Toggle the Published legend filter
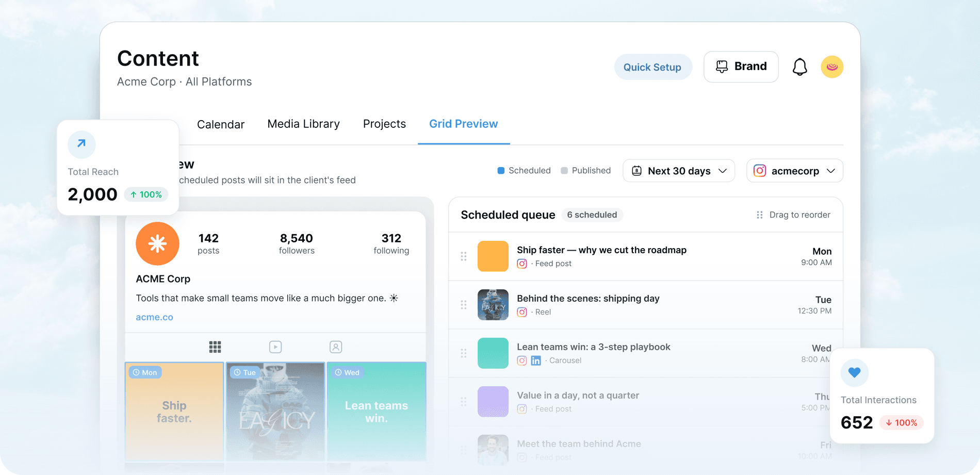This screenshot has width=980, height=475. (586, 171)
